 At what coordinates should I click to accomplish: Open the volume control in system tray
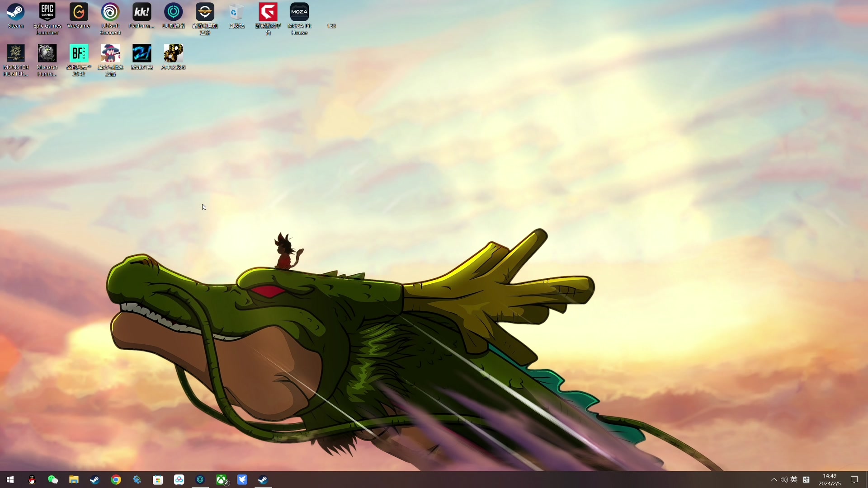(784, 480)
